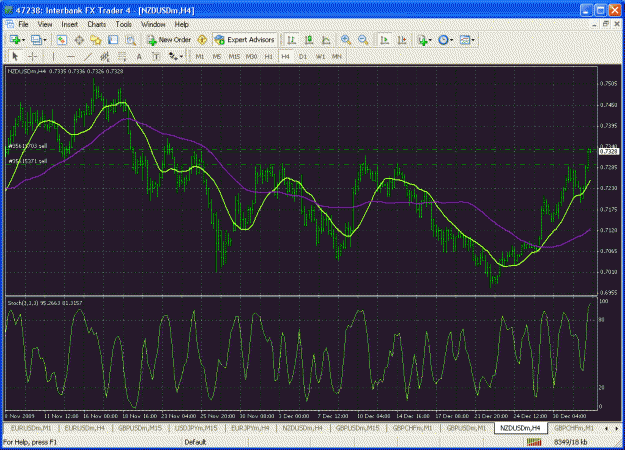The height and width of the screenshot is (450, 625).
Task: Open the File menu
Action: [23, 24]
